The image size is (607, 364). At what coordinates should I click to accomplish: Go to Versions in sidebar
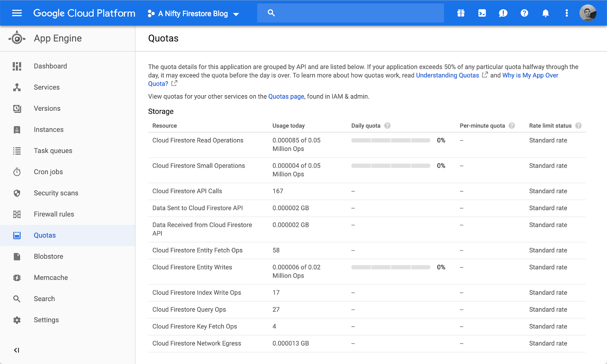point(47,108)
